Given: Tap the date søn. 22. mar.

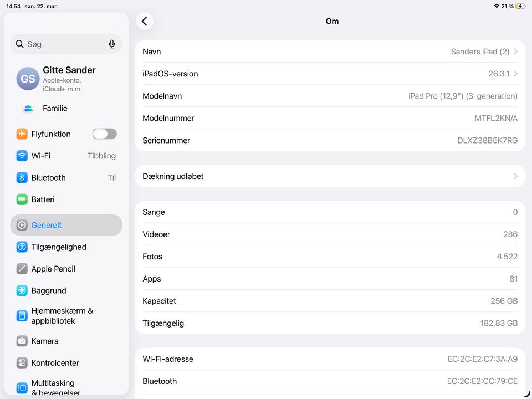Looking at the screenshot, I should click(x=41, y=6).
